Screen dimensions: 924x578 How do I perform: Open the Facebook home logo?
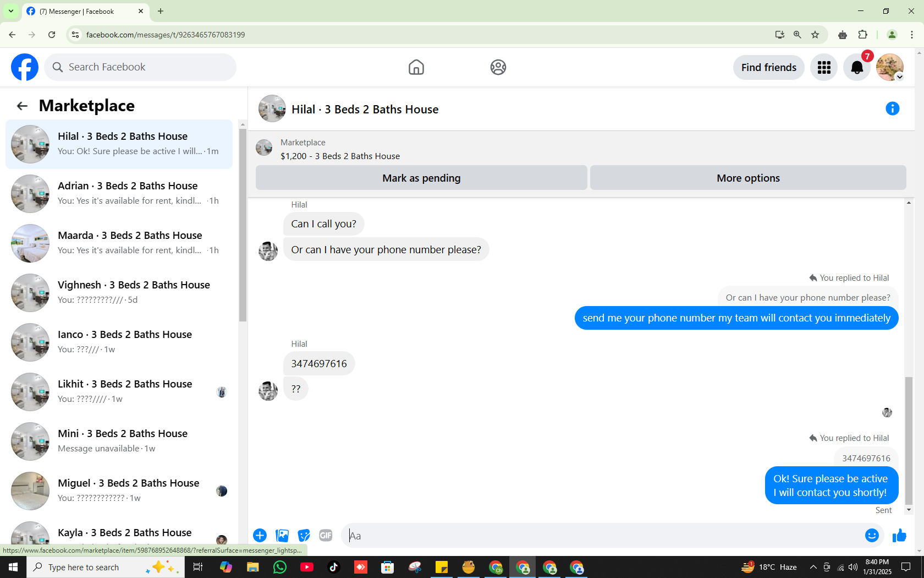pos(25,67)
